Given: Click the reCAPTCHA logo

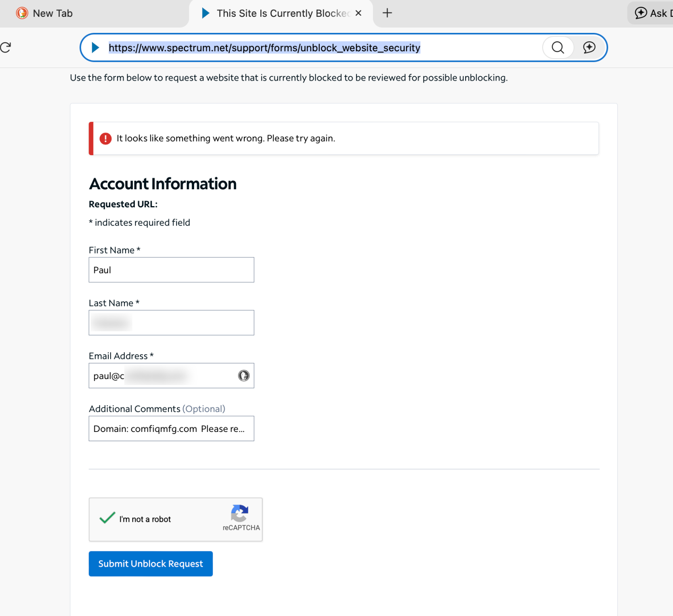Looking at the screenshot, I should [x=239, y=513].
